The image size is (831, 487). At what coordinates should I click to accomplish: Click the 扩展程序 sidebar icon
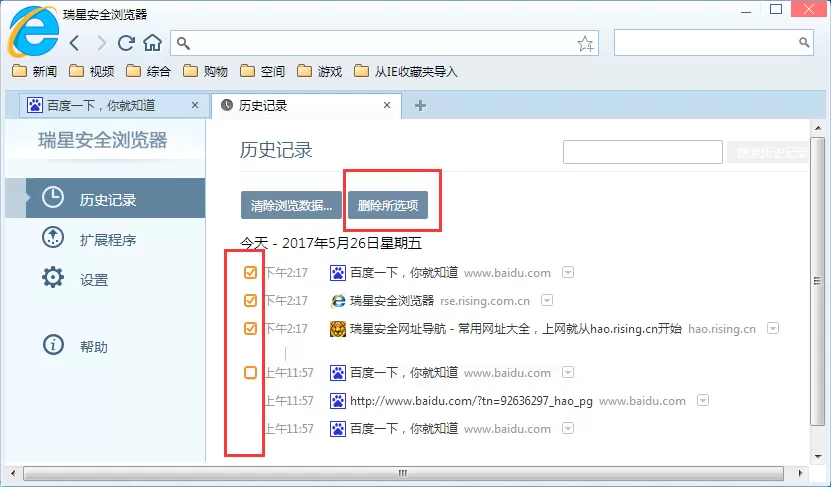[x=53, y=237]
